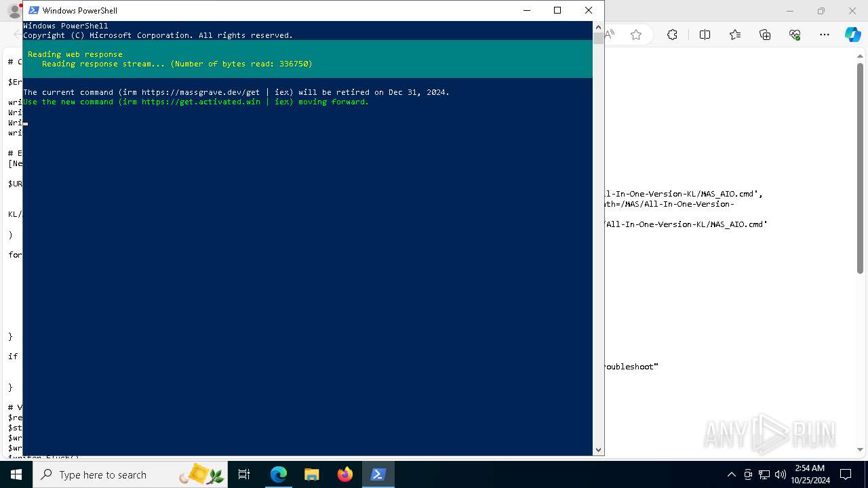Add this page to favorites in Edge
This screenshot has height=488, width=868.
point(636,35)
